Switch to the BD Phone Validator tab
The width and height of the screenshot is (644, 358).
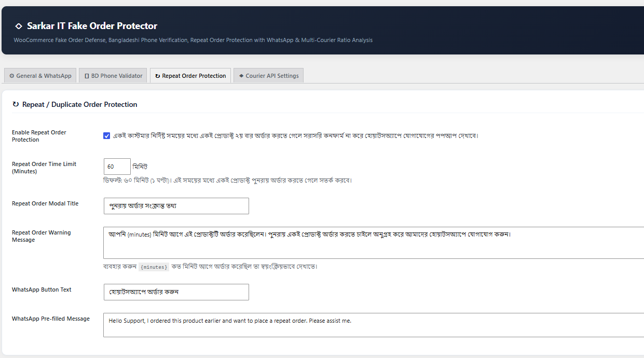pyautogui.click(x=113, y=76)
